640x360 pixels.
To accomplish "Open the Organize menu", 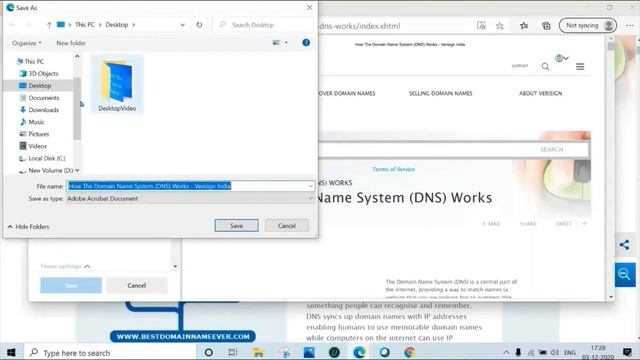I will point(27,43).
